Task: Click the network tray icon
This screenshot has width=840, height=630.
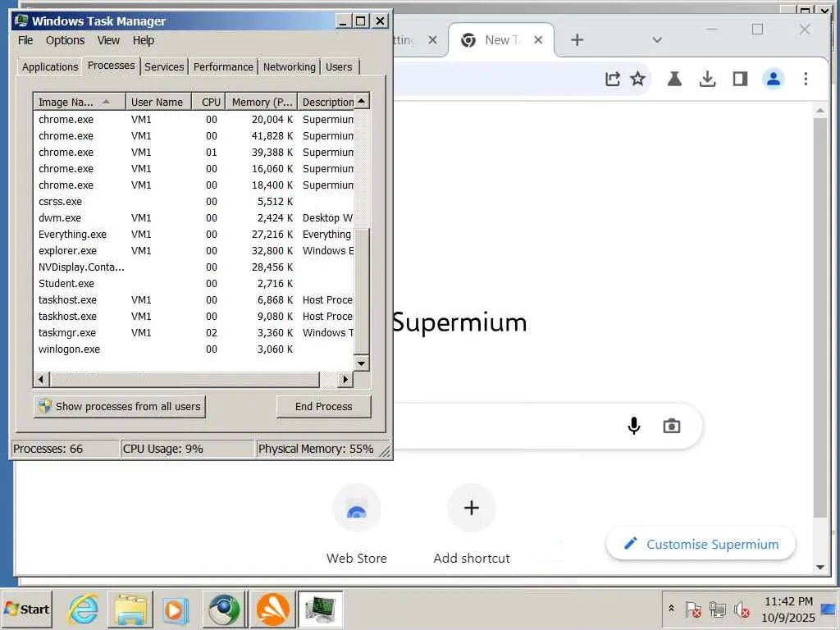Action: (x=717, y=609)
